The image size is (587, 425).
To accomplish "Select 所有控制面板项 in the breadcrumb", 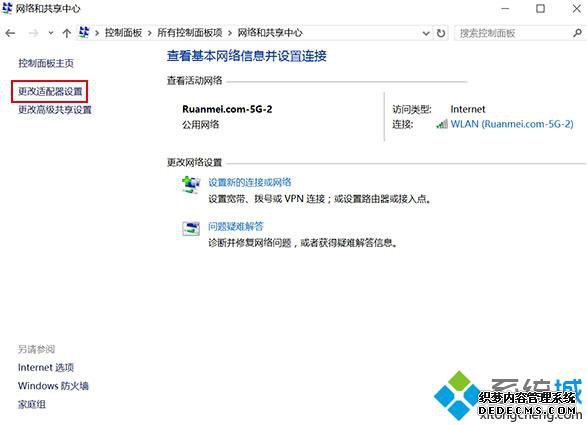I will tap(189, 33).
